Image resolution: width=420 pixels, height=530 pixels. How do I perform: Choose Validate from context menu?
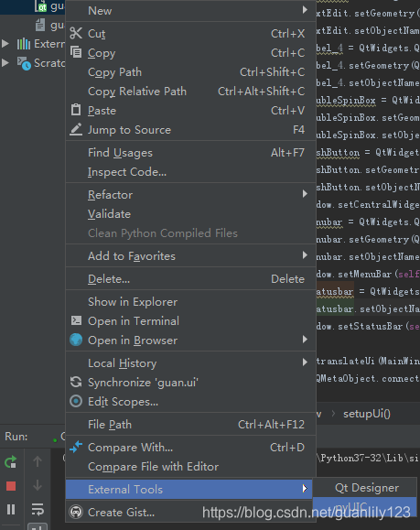[190, 214]
